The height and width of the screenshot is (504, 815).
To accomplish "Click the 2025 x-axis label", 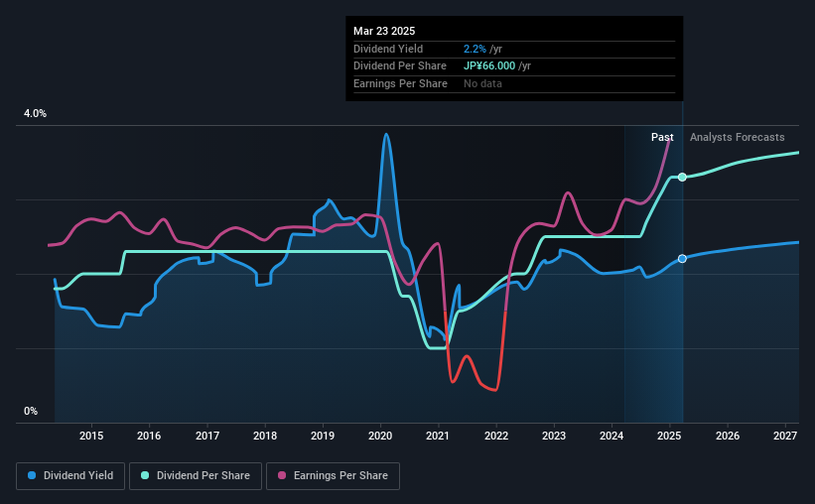I will point(669,436).
